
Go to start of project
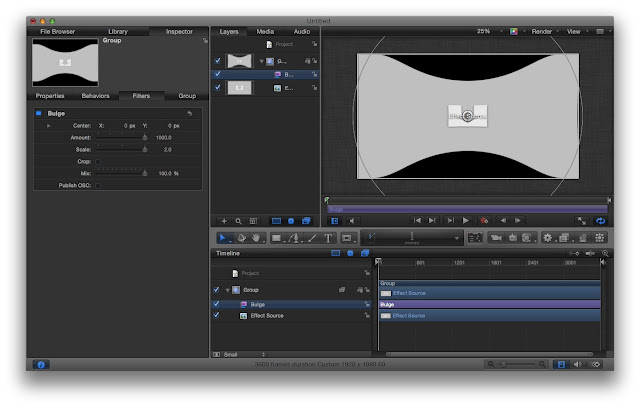(x=417, y=221)
